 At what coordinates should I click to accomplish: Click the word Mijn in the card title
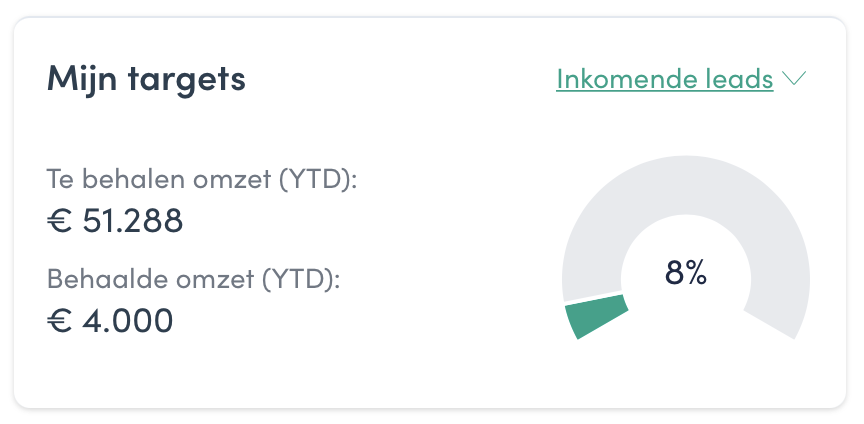[x=82, y=80]
